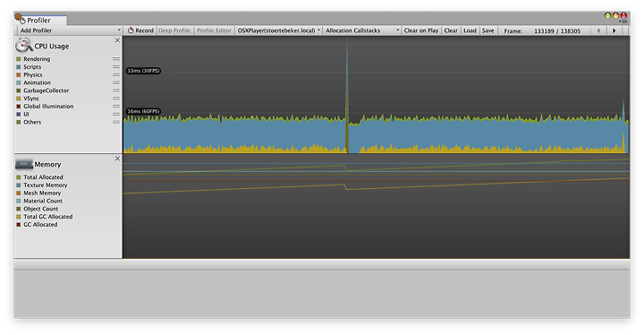Open the window options menu icon

pyautogui.click(x=623, y=21)
